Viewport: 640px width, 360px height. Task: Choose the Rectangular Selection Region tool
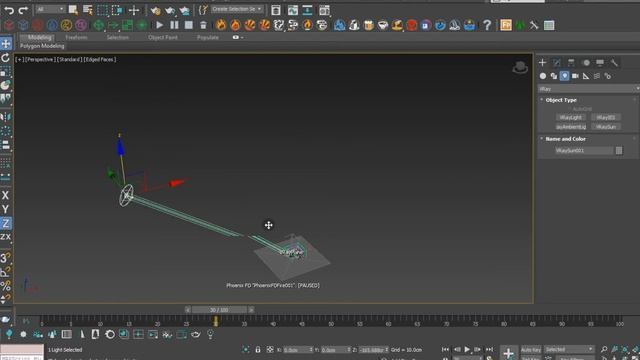(102, 10)
